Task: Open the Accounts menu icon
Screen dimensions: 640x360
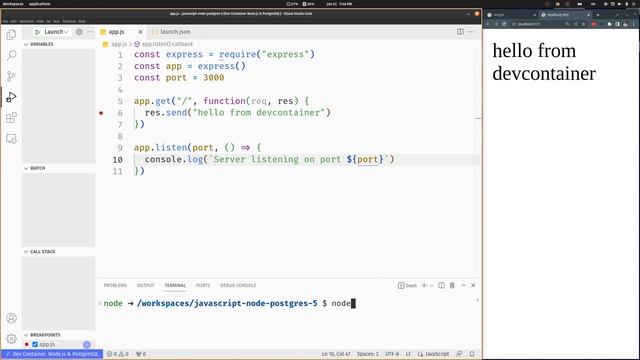Action: [x=11, y=318]
